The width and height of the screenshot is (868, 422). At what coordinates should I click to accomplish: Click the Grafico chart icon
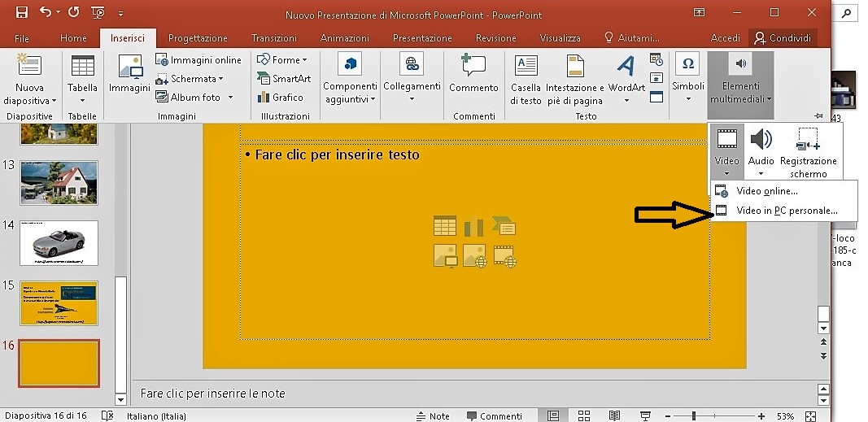(280, 98)
